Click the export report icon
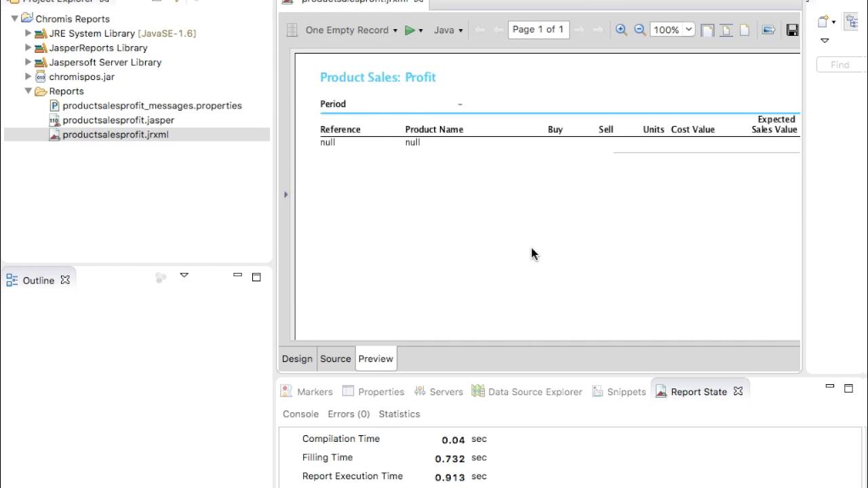The image size is (868, 488). click(x=768, y=30)
